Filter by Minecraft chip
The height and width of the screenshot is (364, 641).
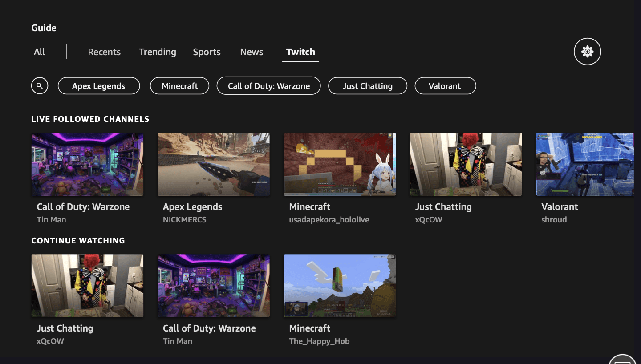180,86
